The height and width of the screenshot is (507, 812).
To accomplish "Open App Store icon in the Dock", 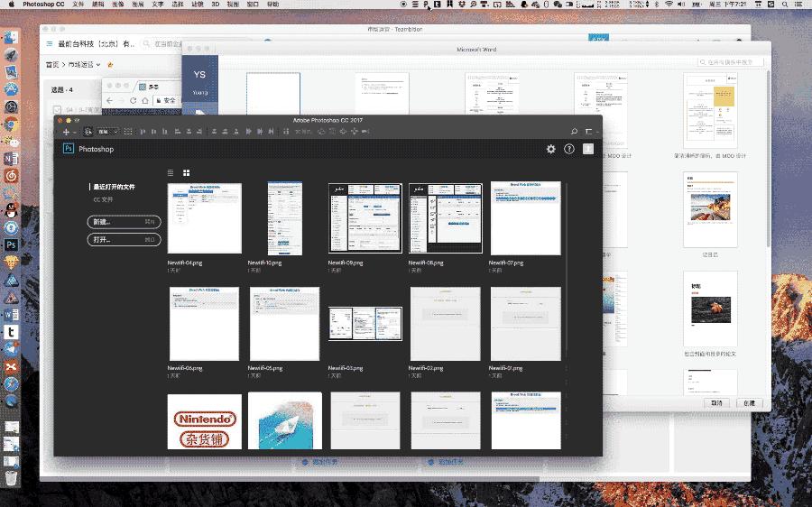I will (x=11, y=89).
